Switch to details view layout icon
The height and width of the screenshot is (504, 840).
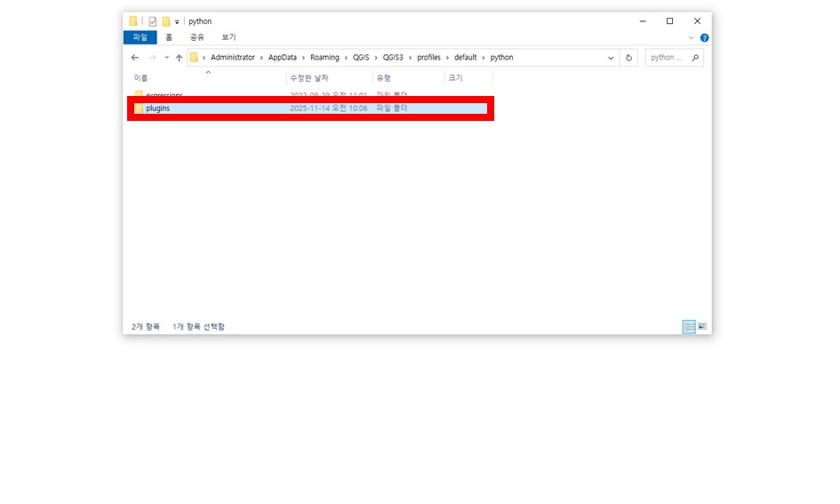click(x=688, y=327)
